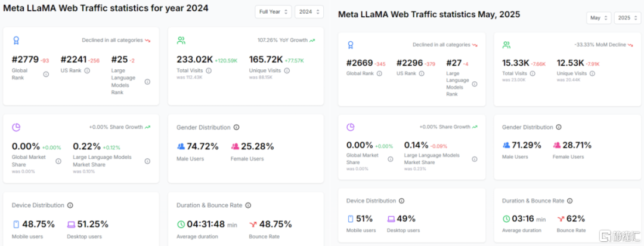The image size is (644, 246).
Task: Select the '#2241' US rank value
Action: tap(73, 60)
